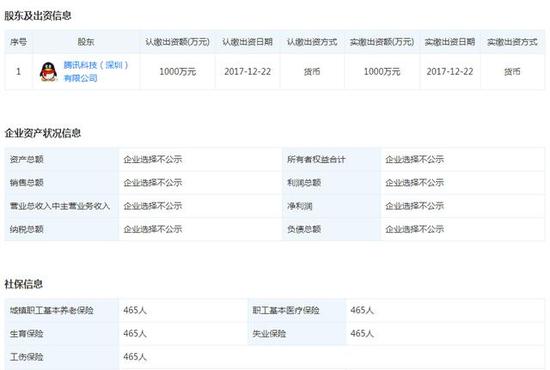Screen dimensions: 550x370
Task: Click the 企业选择不公示 value beside 净利润
Action: pyautogui.click(x=415, y=206)
